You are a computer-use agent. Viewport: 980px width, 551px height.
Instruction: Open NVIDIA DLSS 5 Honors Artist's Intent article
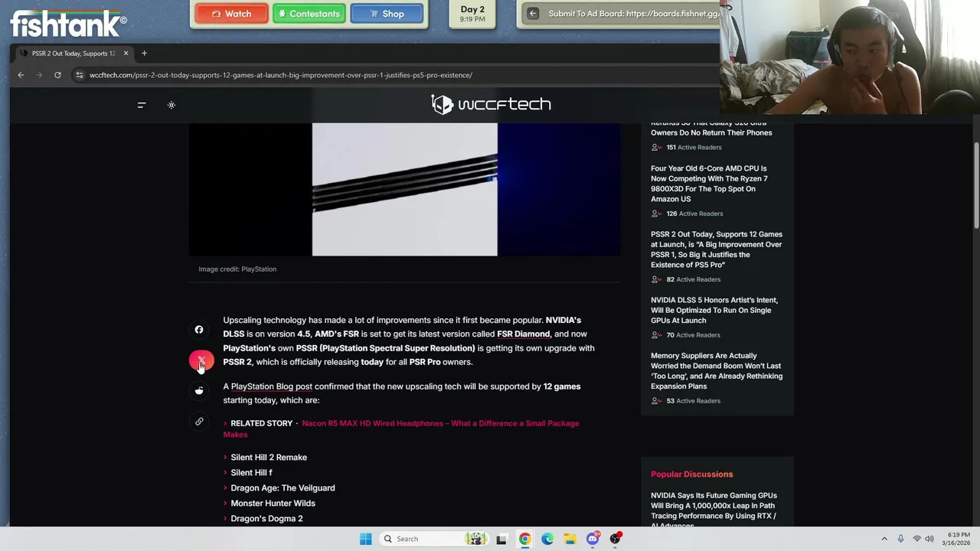tap(714, 310)
